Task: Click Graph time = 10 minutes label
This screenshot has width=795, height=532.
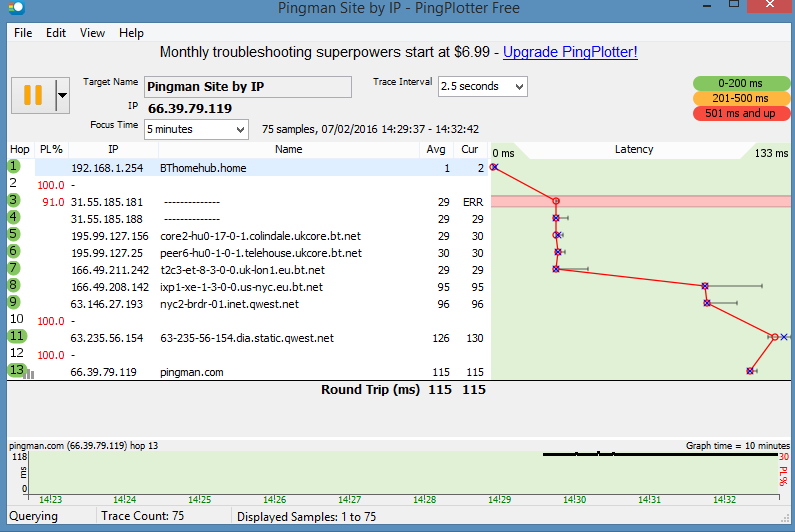Action: pos(738,446)
